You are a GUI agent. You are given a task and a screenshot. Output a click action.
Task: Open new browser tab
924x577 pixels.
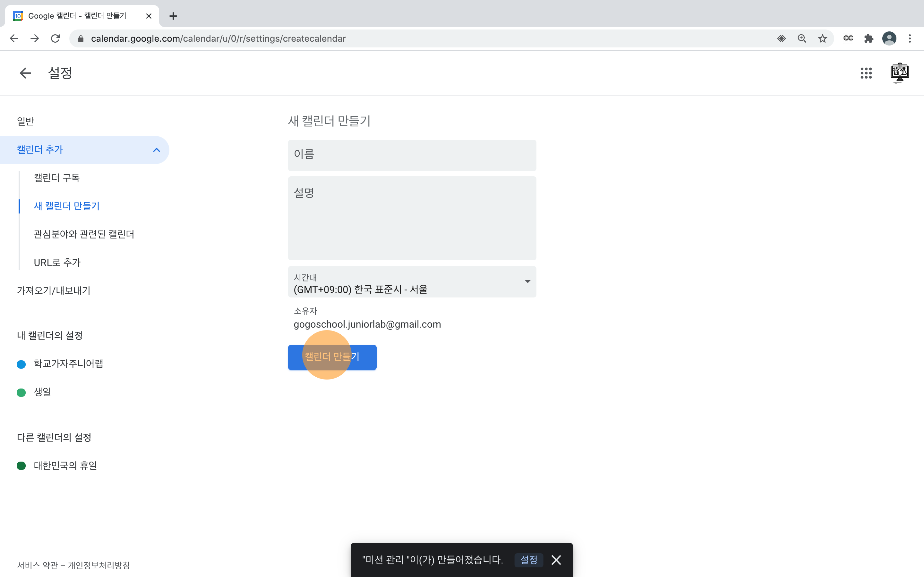tap(173, 16)
